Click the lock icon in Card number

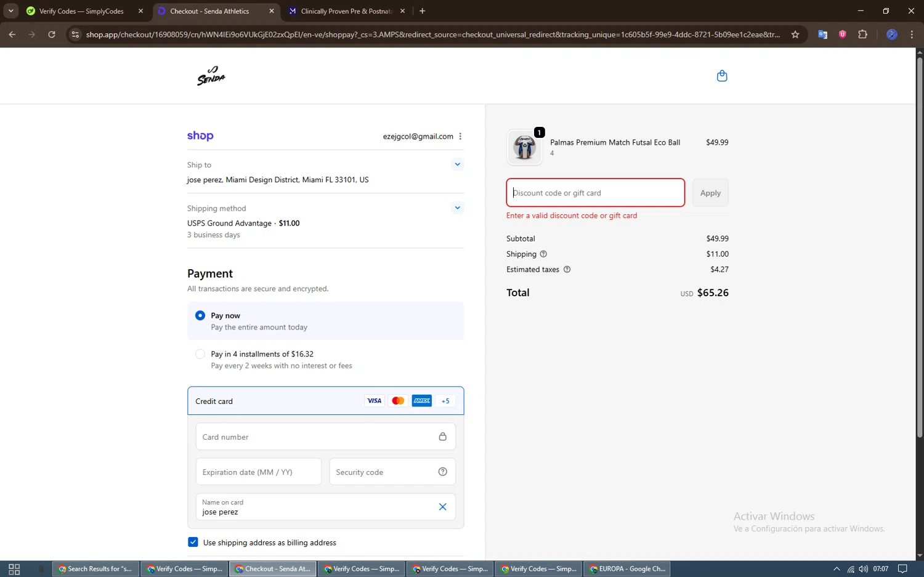click(x=442, y=437)
